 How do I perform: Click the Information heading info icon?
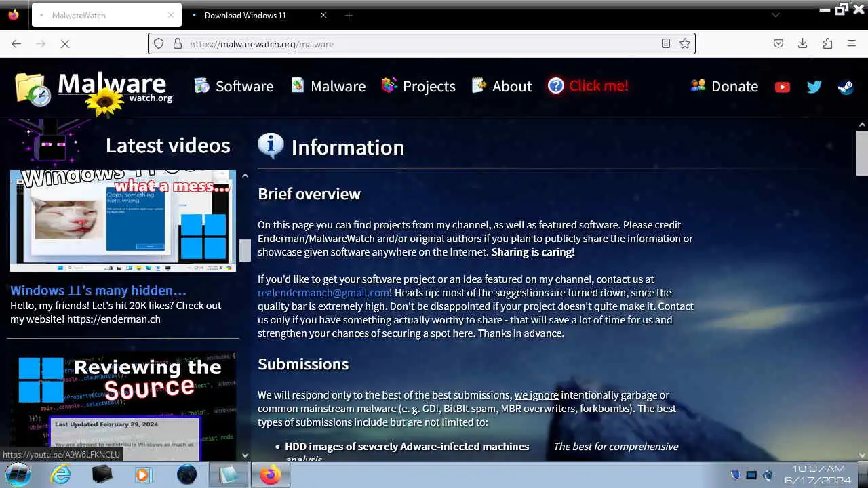(x=271, y=146)
